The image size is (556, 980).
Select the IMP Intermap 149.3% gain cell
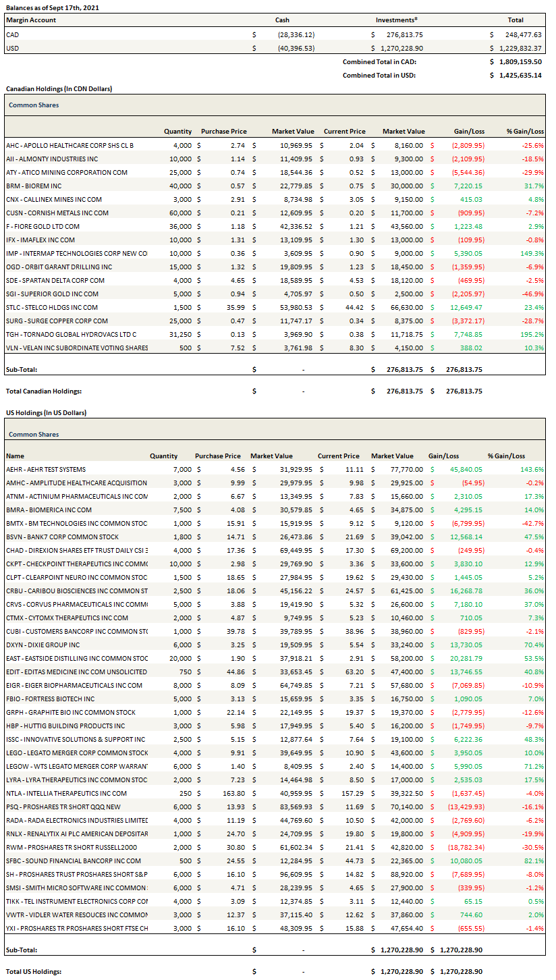(x=530, y=253)
